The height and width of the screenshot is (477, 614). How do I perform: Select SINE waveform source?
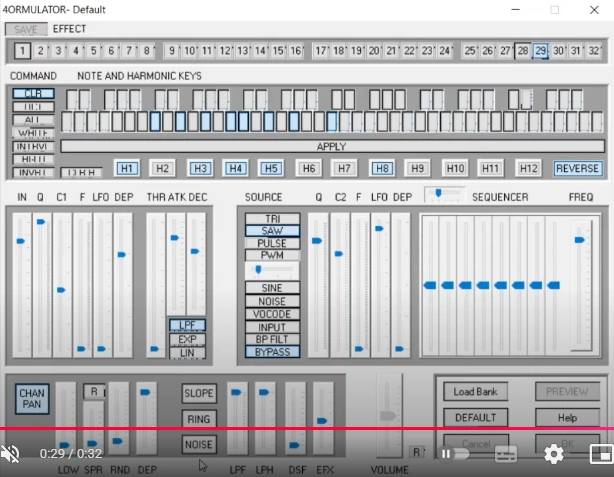(x=273, y=288)
